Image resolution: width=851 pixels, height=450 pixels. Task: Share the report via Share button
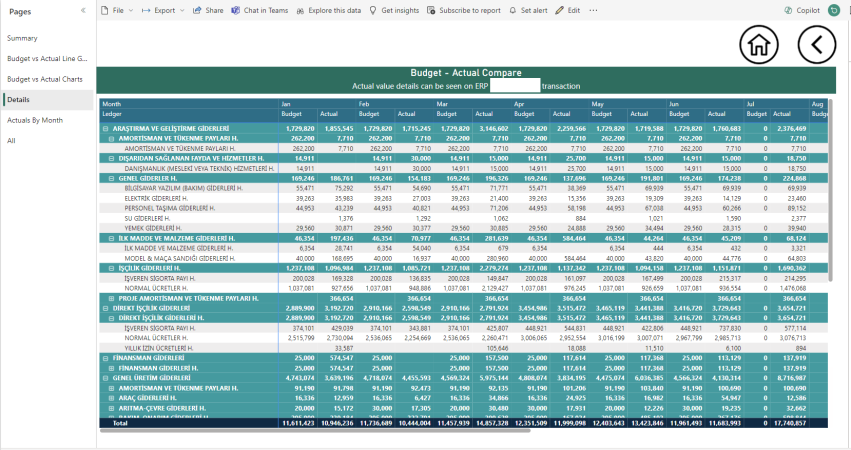(x=208, y=10)
